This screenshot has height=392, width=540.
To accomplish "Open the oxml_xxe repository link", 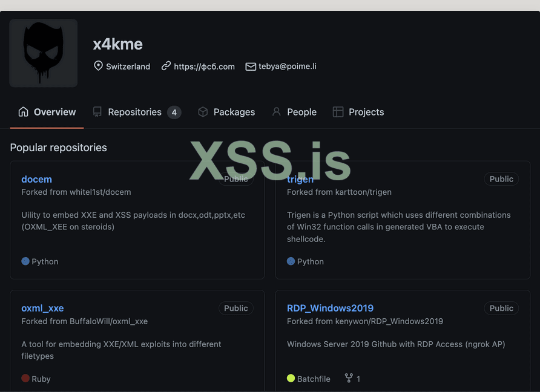I will click(42, 308).
